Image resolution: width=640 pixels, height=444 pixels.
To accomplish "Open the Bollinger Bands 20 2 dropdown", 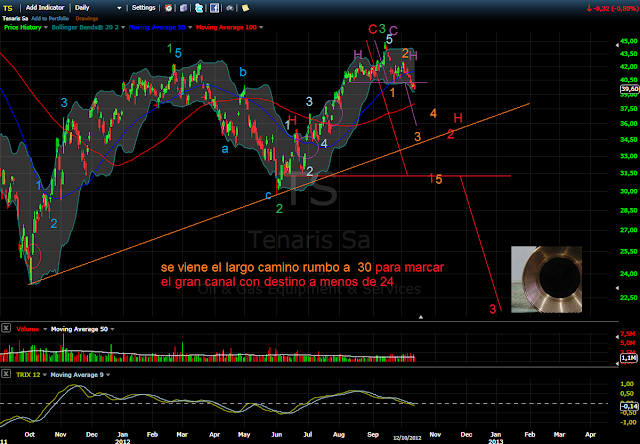I will pos(123,27).
